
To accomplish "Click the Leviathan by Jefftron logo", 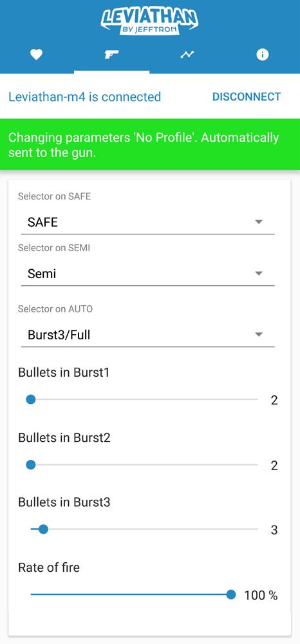I will pos(150,21).
